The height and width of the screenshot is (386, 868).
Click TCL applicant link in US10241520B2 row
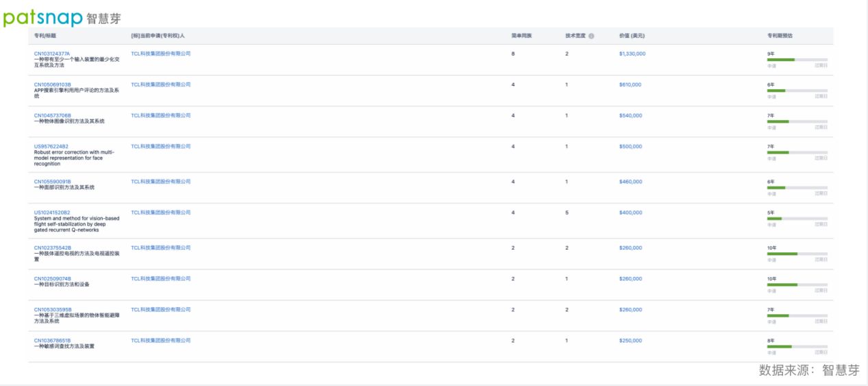point(161,213)
